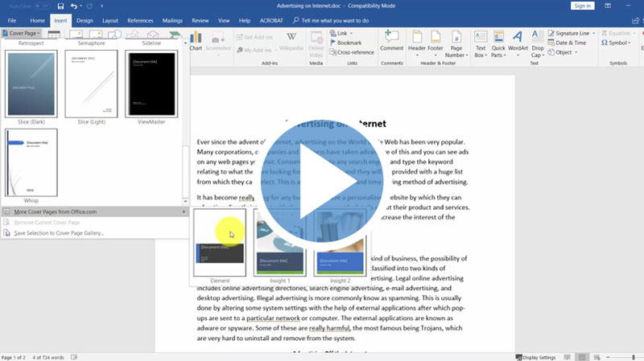Click the Wikipedia add-in icon
This screenshot has height=361, width=644.
[291, 41]
